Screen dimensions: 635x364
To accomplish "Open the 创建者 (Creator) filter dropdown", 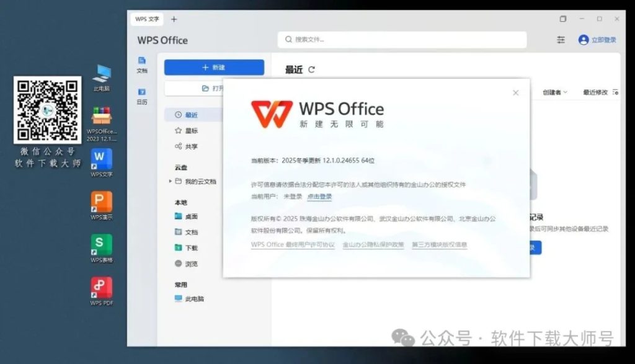I will (x=553, y=91).
